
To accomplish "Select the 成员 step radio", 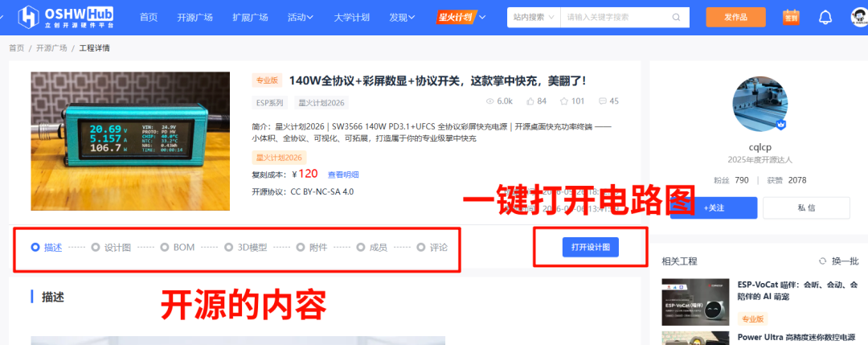I will click(360, 247).
